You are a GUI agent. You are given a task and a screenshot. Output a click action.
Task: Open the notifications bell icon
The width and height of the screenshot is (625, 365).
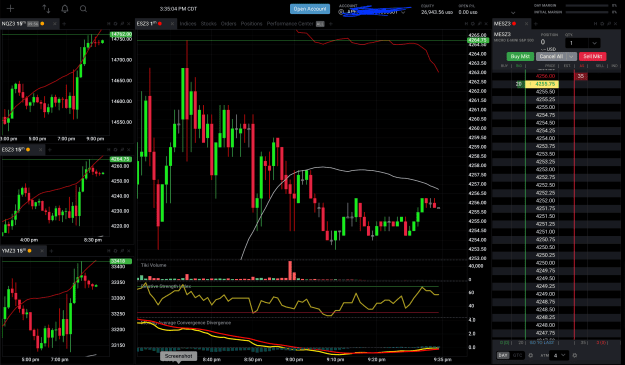pyautogui.click(x=65, y=9)
